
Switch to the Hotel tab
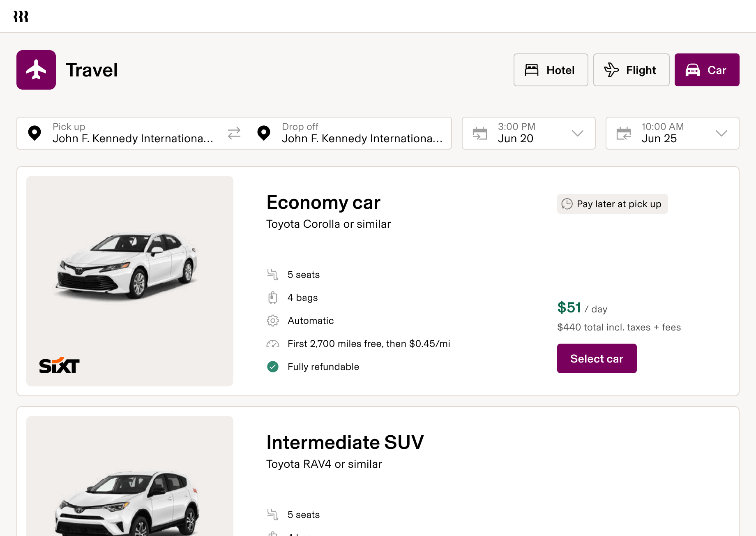[x=551, y=70]
